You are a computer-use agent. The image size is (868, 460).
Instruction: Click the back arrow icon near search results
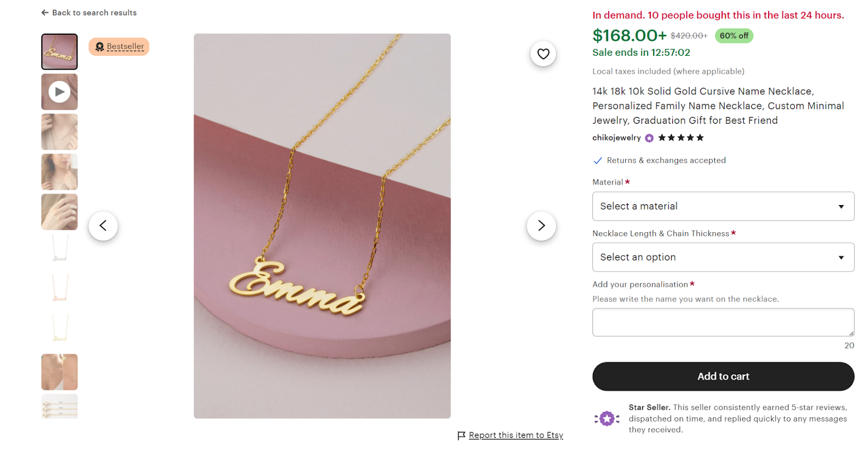44,12
